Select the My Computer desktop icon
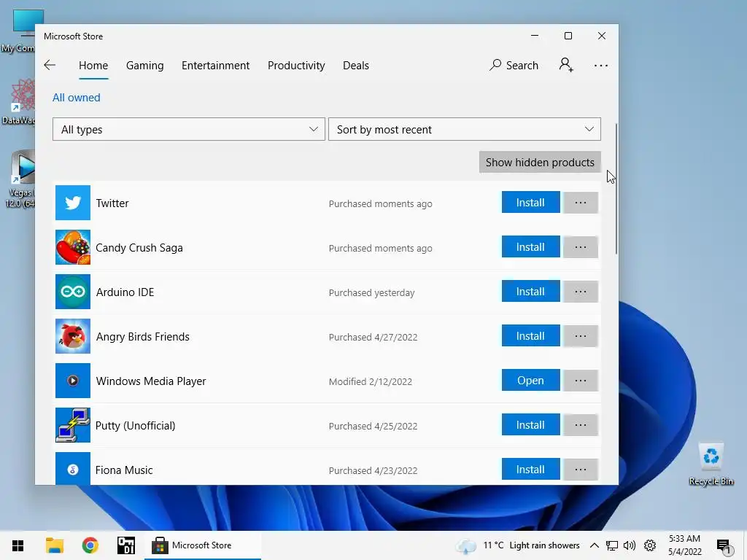The height and width of the screenshot is (560, 747). coord(20,31)
